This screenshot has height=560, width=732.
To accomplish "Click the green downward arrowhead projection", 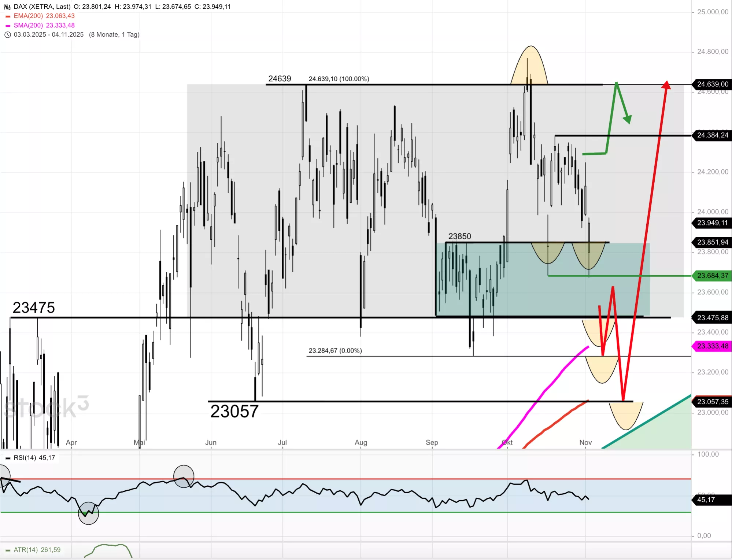I will pyautogui.click(x=628, y=119).
